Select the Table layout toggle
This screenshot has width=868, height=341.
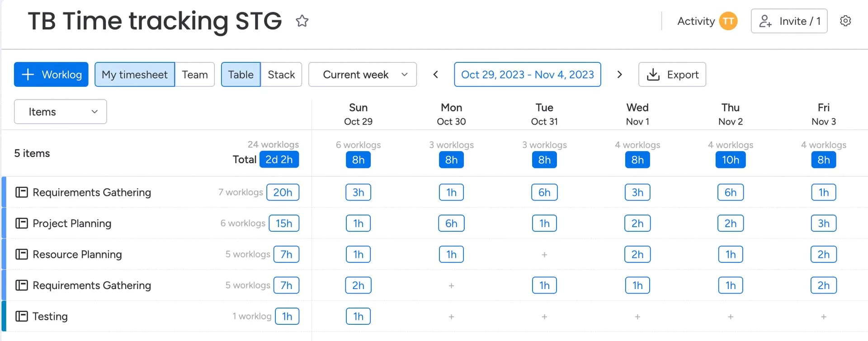pos(241,75)
